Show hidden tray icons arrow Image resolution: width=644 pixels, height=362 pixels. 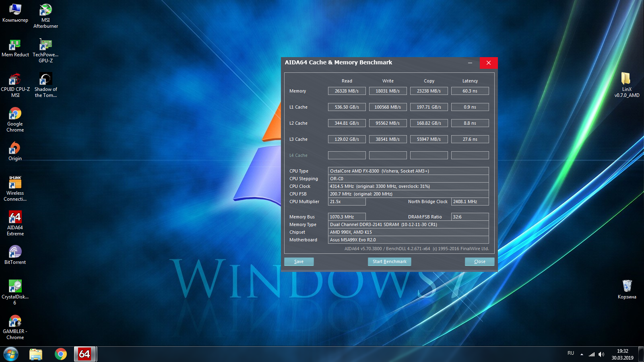(582, 354)
